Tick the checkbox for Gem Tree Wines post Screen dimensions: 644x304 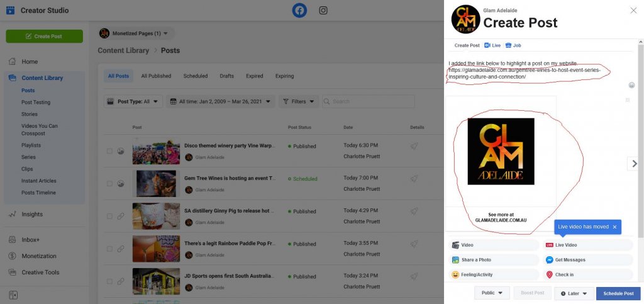[109, 184]
